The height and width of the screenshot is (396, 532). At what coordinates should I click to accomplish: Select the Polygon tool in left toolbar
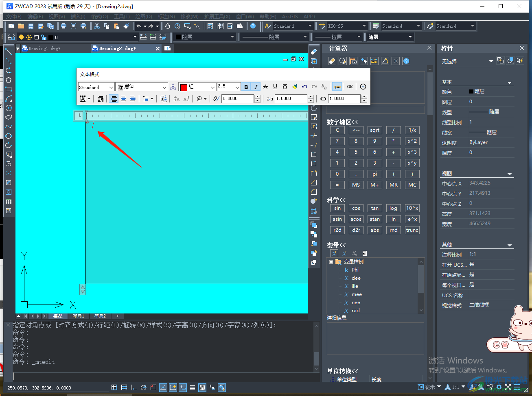click(9, 80)
